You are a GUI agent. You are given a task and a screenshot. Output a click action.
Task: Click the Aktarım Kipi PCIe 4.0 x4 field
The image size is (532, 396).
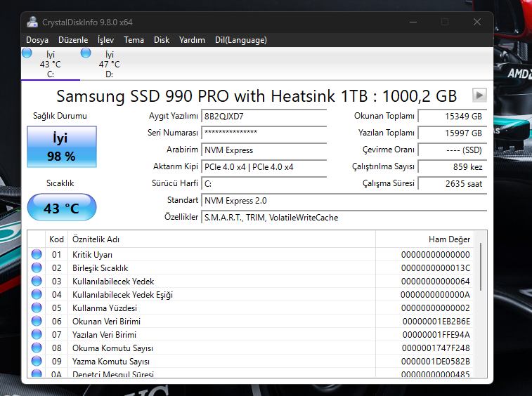click(264, 167)
